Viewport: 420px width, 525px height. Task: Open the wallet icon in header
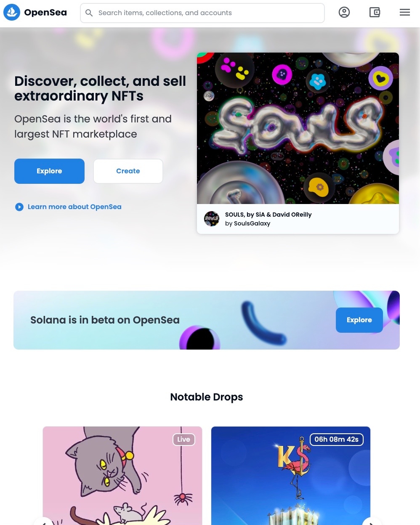[x=375, y=13]
